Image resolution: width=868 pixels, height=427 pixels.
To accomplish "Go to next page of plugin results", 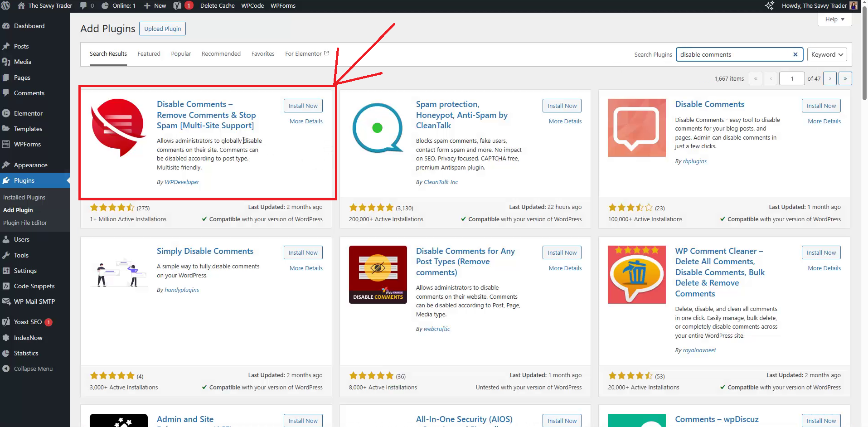I will coord(830,78).
